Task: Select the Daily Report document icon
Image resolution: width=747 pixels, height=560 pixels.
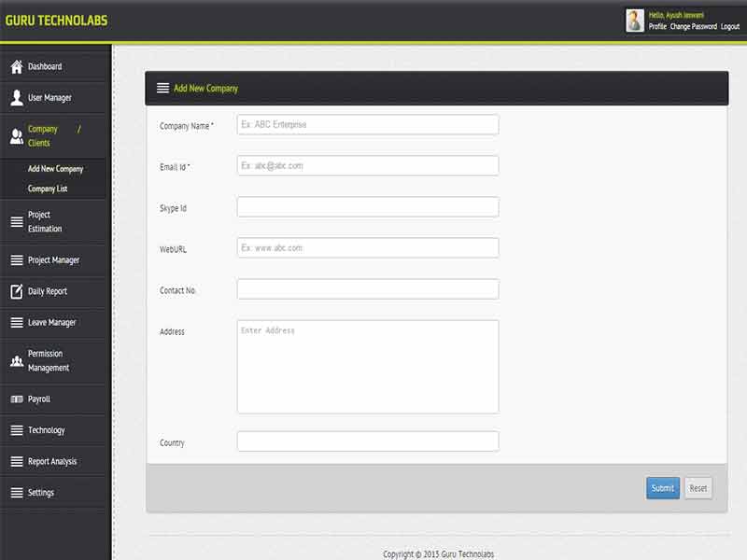Action: (15, 291)
